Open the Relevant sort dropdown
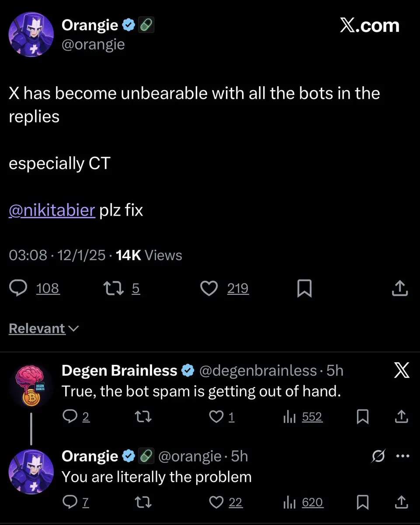 pos(44,329)
